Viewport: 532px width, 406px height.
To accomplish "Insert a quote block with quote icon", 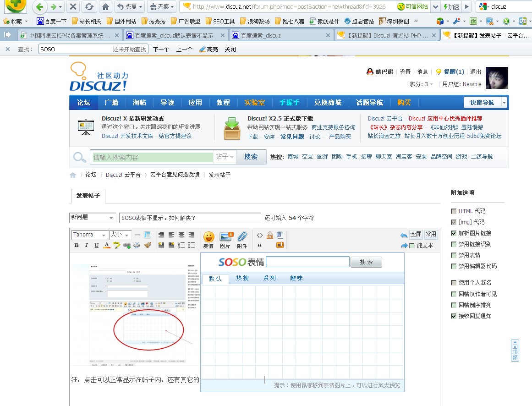I will (x=259, y=245).
